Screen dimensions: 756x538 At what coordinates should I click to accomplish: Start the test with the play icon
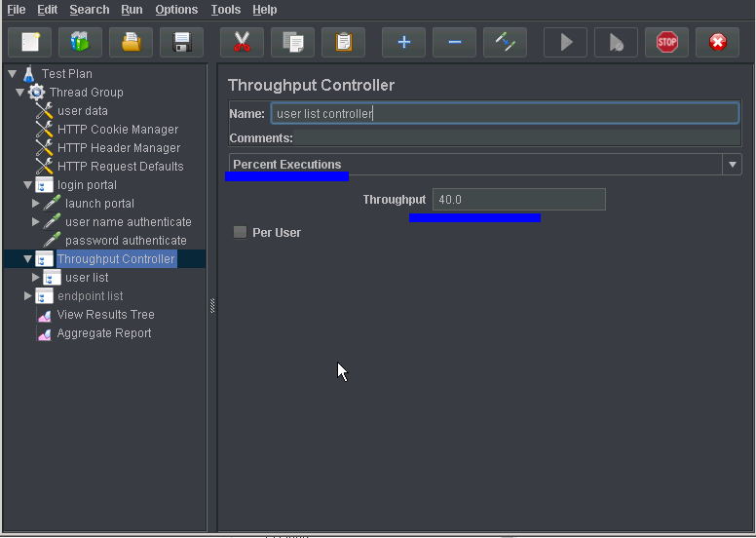click(566, 43)
